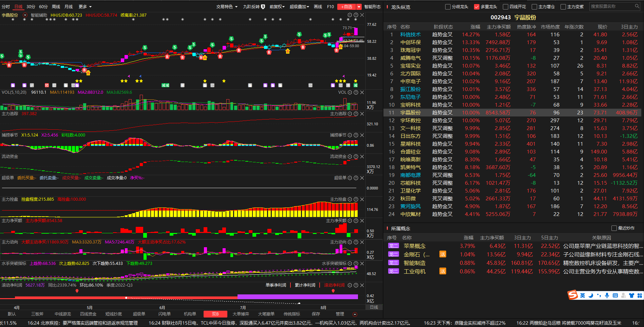
Task: Click stock name search input field
Action: 612,6
